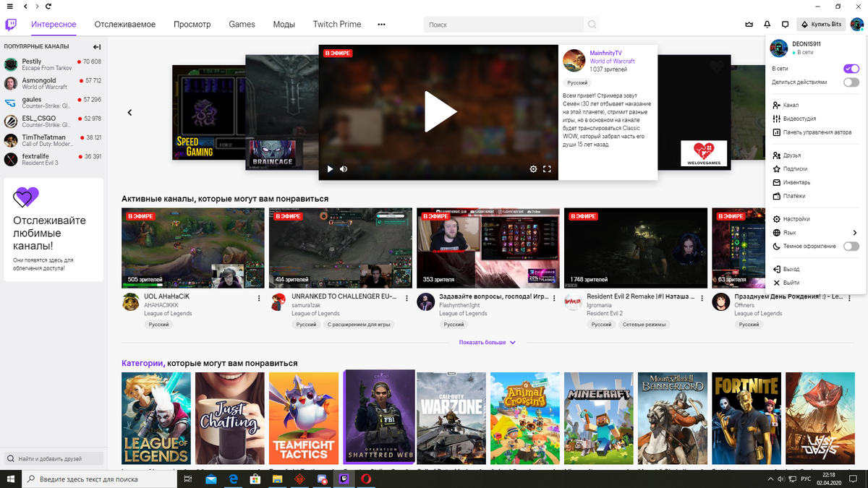Screen dimensions: 868x488
Task: Switch to Отслеживаемое tab
Action: tap(125, 25)
